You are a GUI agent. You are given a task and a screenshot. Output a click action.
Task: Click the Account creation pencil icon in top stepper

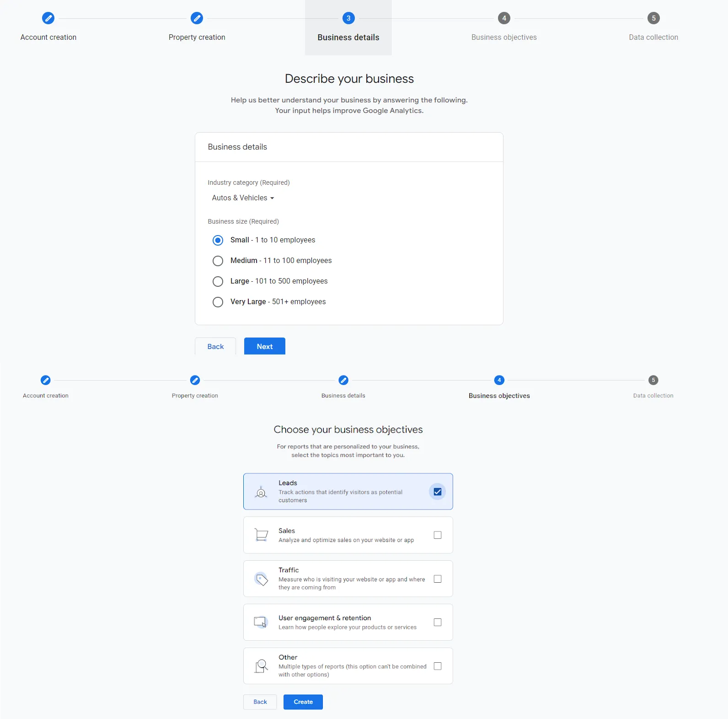48,18
